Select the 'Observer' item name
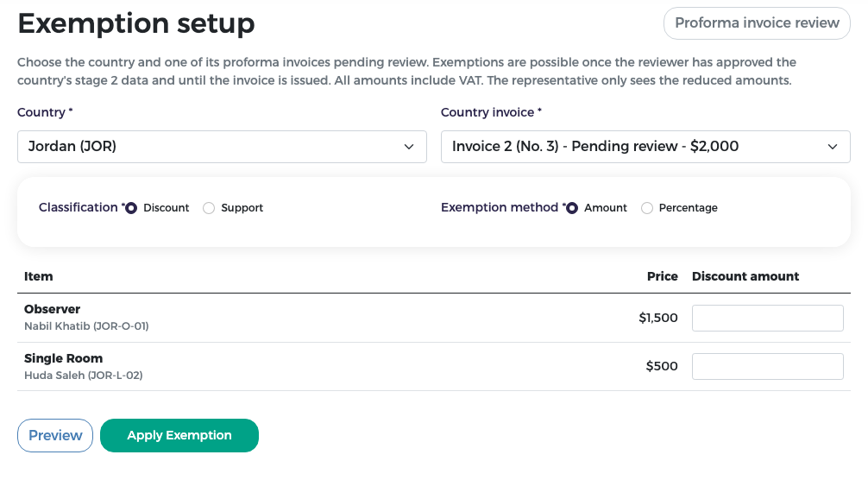This screenshot has height=480, width=868. point(52,309)
